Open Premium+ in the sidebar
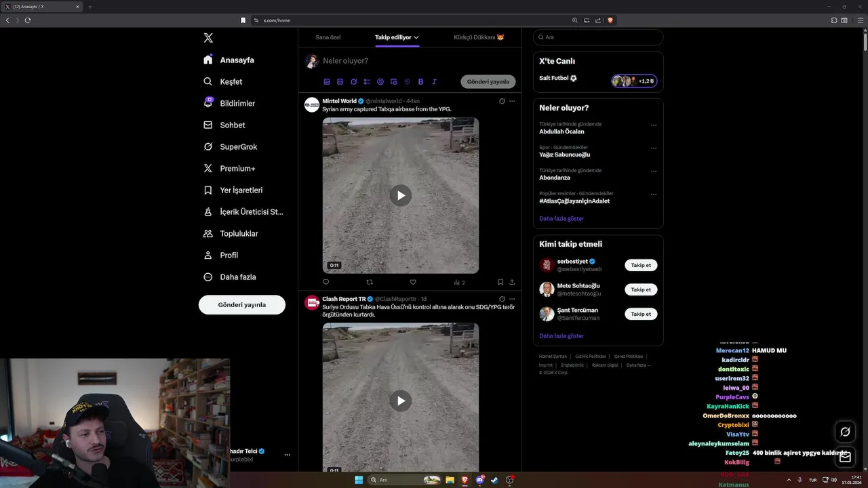The height and width of the screenshot is (488, 868). click(x=229, y=168)
